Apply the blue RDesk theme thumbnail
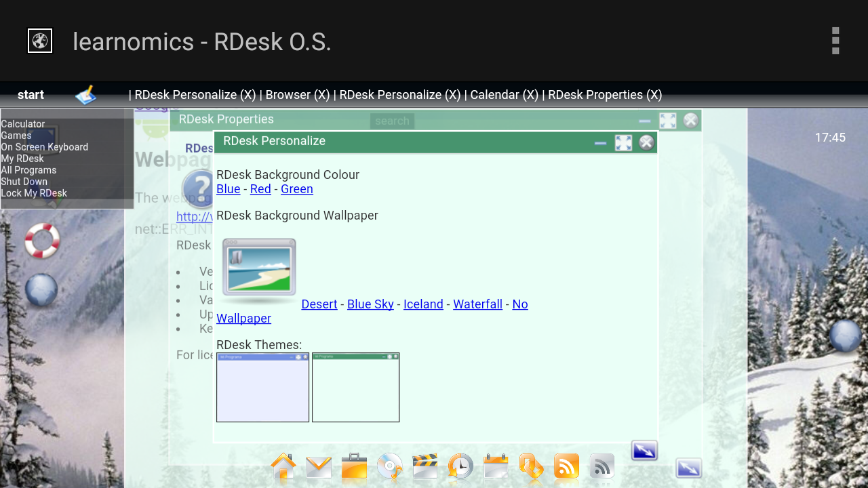The image size is (868, 488). point(262,387)
